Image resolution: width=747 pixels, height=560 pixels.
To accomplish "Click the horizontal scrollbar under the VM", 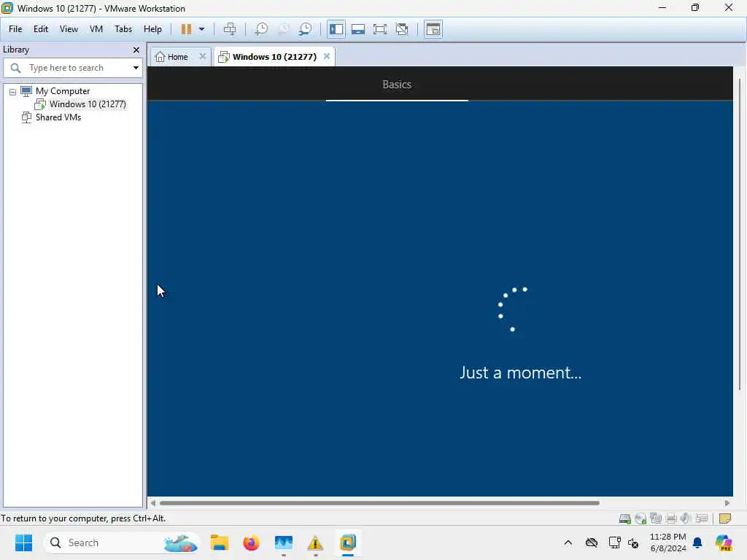I will [379, 503].
